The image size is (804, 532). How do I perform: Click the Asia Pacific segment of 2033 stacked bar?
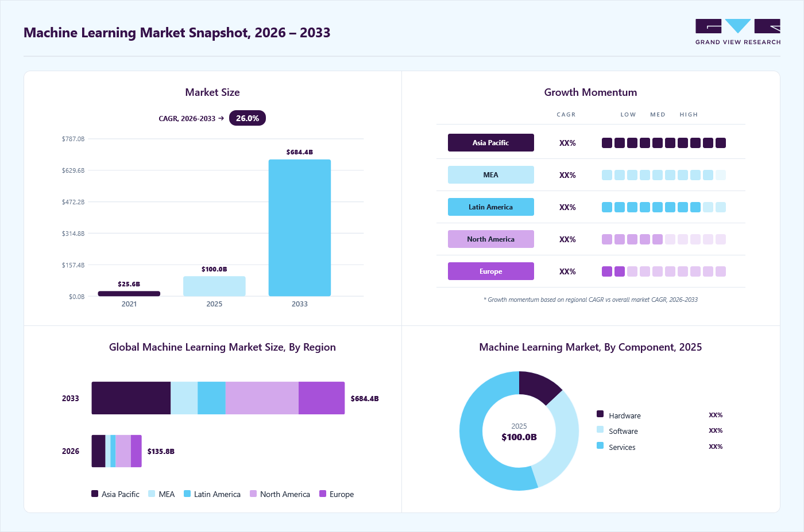pos(131,398)
